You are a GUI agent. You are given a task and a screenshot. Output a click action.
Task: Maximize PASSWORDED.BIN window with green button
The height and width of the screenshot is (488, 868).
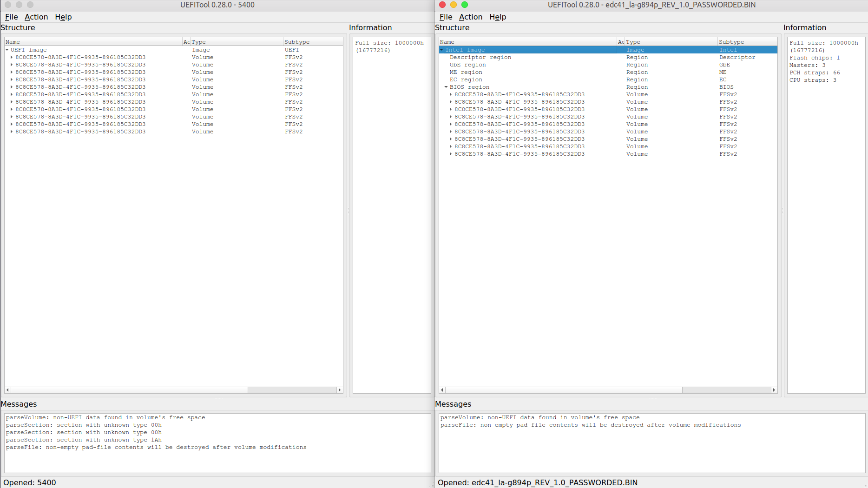465,5
